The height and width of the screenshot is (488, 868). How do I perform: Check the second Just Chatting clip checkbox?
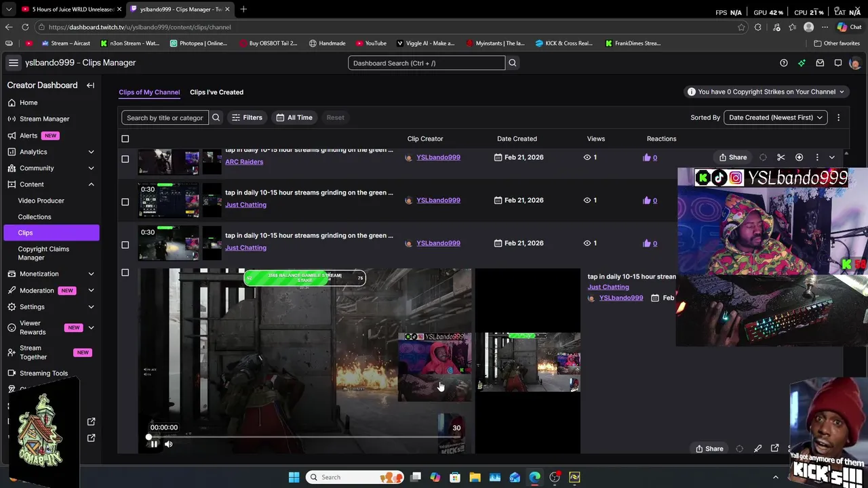pos(125,245)
